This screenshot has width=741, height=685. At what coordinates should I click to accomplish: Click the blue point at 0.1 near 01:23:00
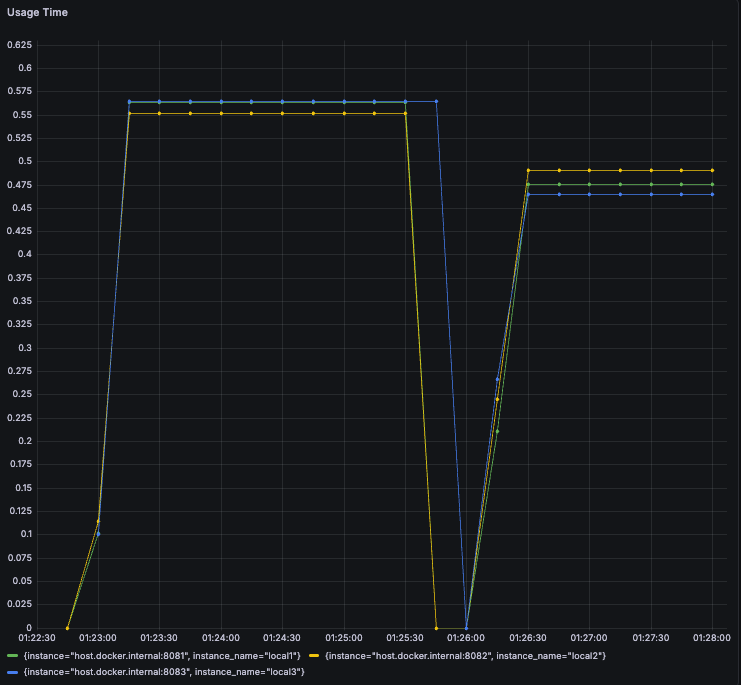coord(98,534)
